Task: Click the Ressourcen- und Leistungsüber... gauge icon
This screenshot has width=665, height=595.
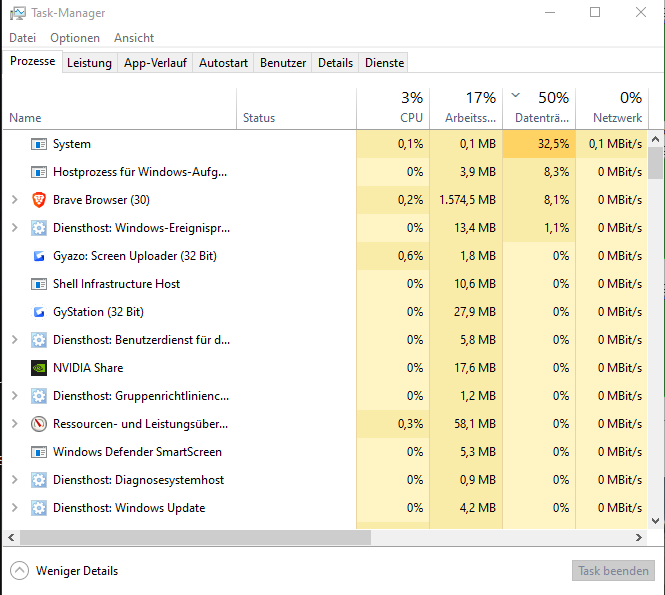Action: 39,424
